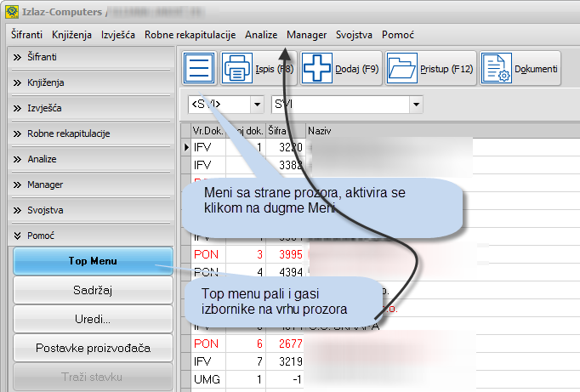580x392 pixels.
Task: Click the Izlaz-Computers app icon in title bar
Action: click(11, 13)
